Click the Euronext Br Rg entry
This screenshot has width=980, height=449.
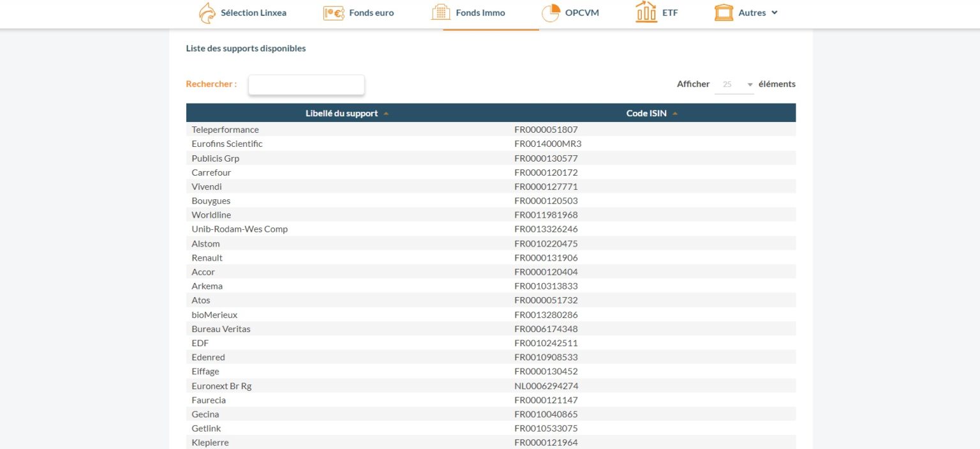click(221, 386)
